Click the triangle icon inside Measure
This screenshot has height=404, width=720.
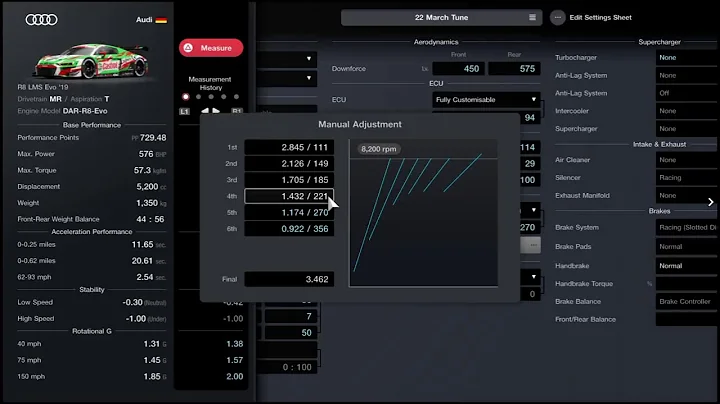click(x=188, y=48)
